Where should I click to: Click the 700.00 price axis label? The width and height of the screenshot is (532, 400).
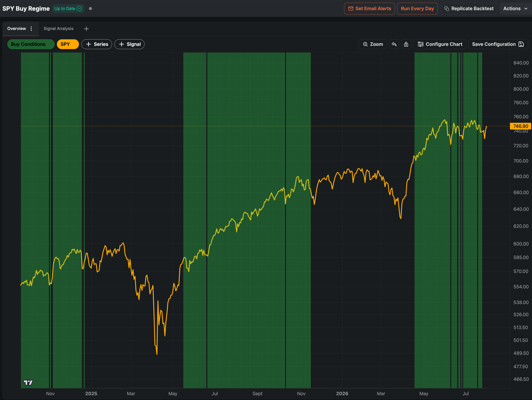pos(521,161)
